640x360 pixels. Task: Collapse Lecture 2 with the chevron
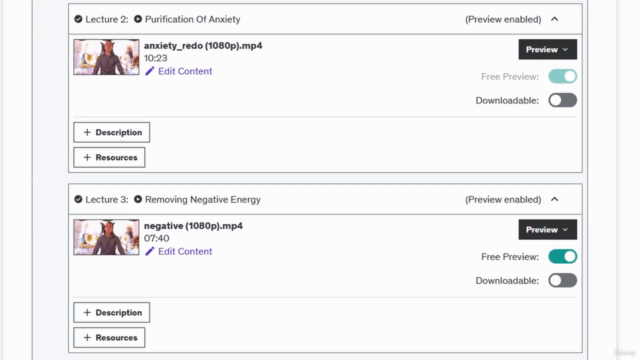(x=554, y=19)
